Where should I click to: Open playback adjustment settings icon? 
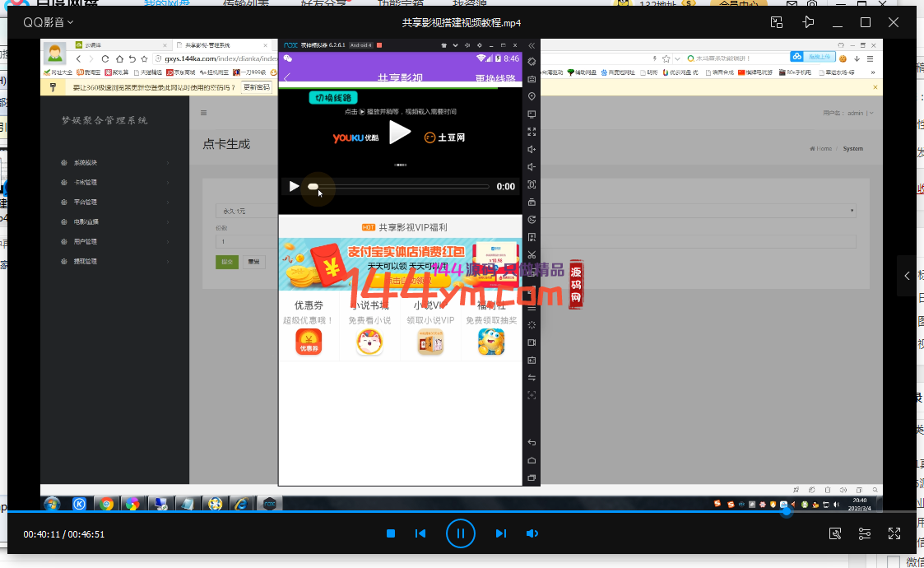coord(865,534)
